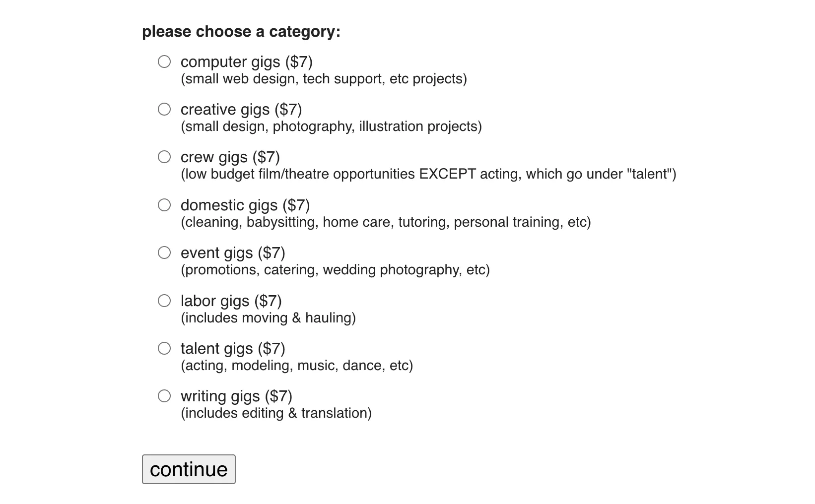Image resolution: width=815 pixels, height=504 pixels.
Task: Click the "includes editing & translation" description
Action: pyautogui.click(x=276, y=413)
